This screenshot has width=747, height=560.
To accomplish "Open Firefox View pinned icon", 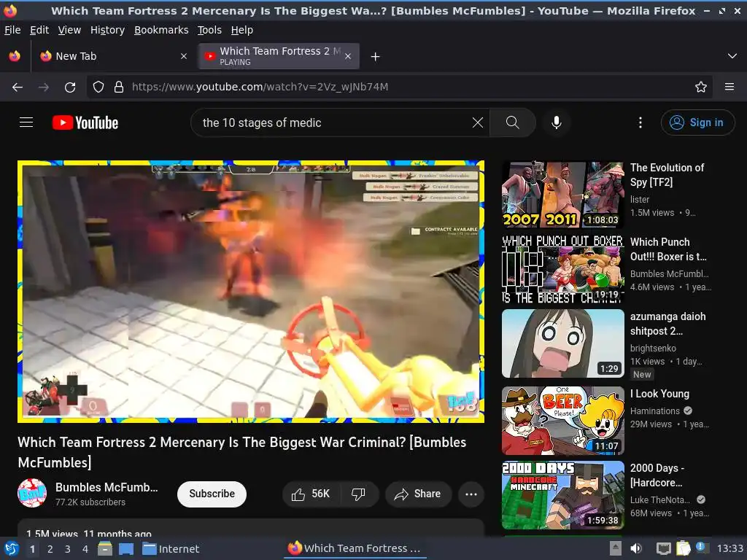I will pyautogui.click(x=15, y=56).
